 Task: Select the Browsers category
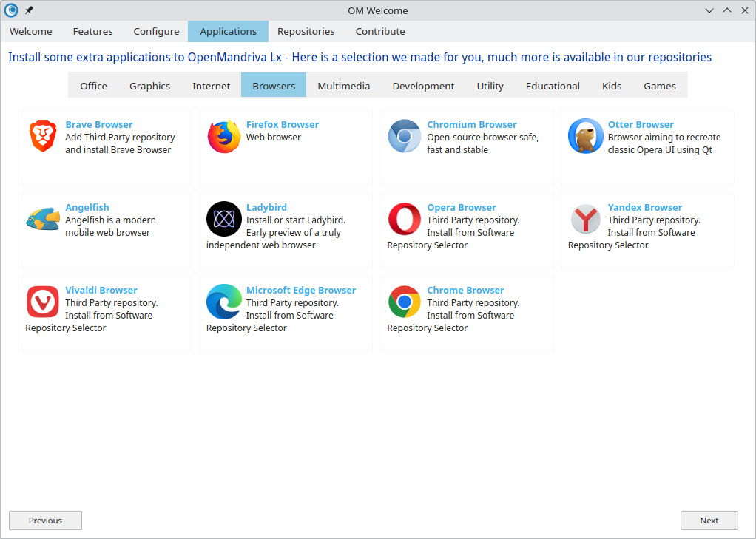tap(274, 86)
